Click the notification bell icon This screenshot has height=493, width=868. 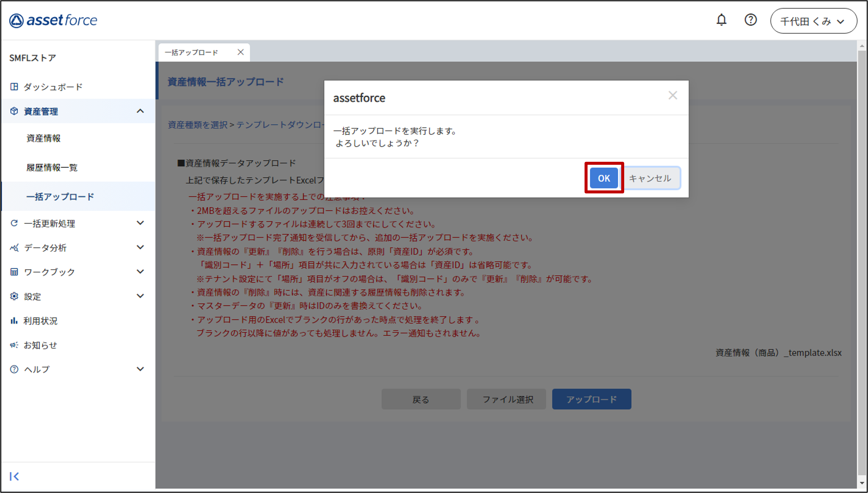721,20
